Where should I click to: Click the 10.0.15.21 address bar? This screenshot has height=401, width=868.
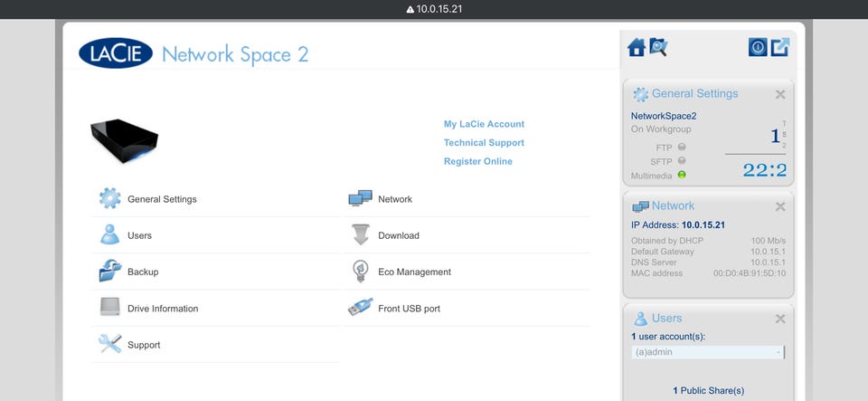434,9
